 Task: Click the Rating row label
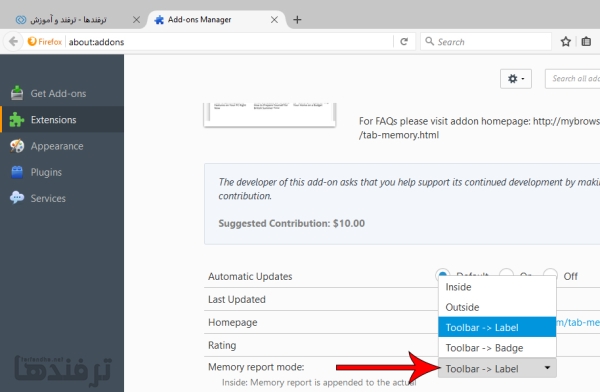click(x=222, y=345)
